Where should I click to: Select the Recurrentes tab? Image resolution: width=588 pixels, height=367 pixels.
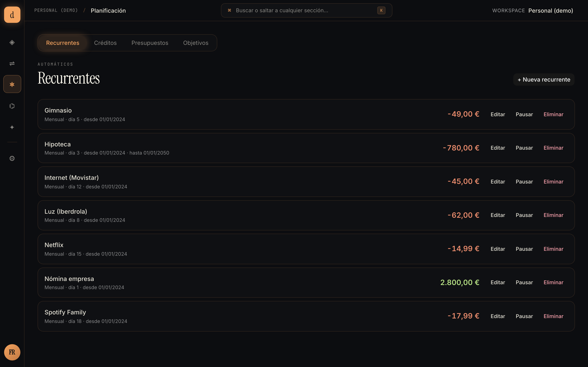63,43
